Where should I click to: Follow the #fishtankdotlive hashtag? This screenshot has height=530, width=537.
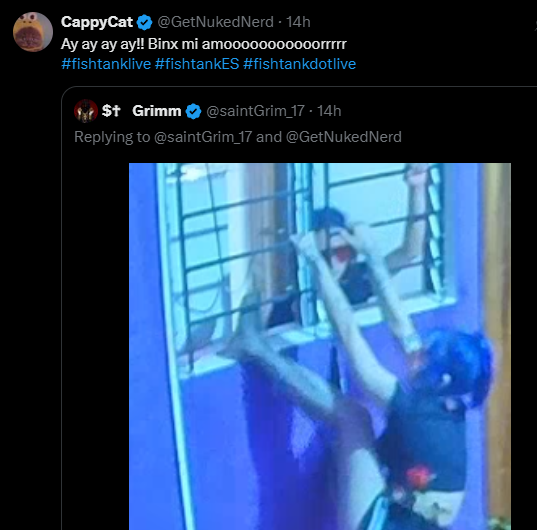pyautogui.click(x=300, y=64)
